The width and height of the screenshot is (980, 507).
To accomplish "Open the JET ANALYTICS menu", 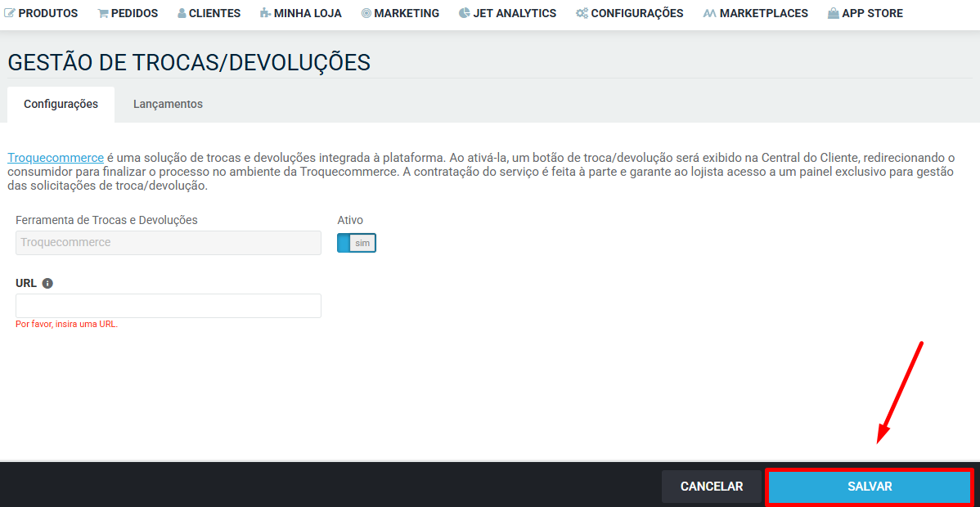I will [507, 13].
